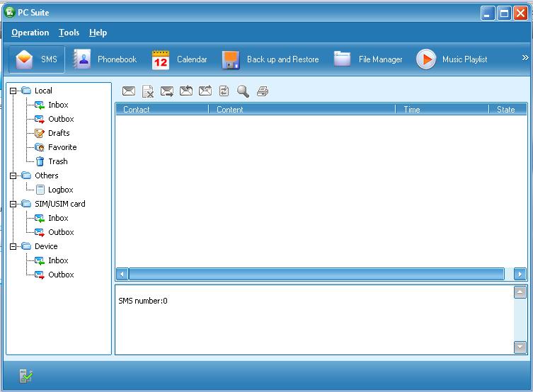Open the Help menu

[x=98, y=33]
